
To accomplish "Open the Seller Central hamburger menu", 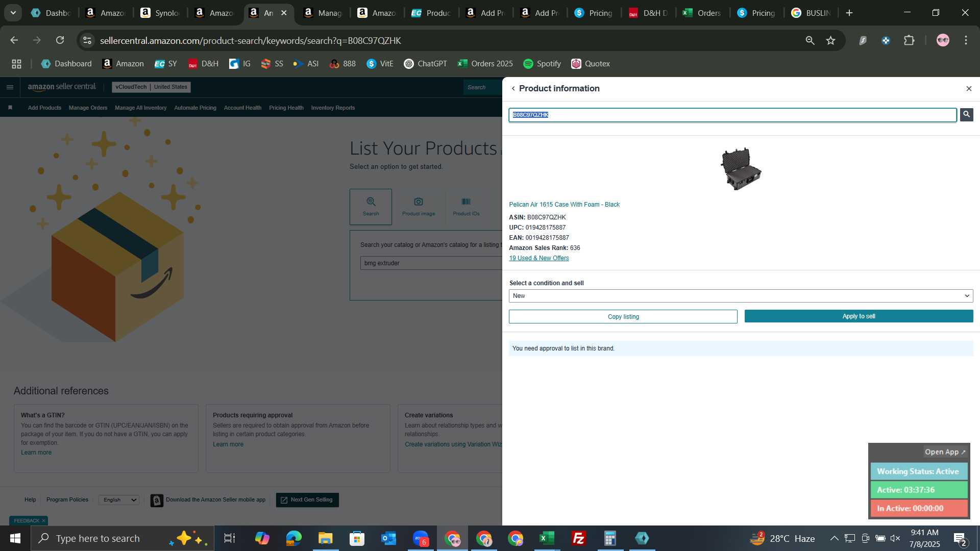I will coord(10,87).
